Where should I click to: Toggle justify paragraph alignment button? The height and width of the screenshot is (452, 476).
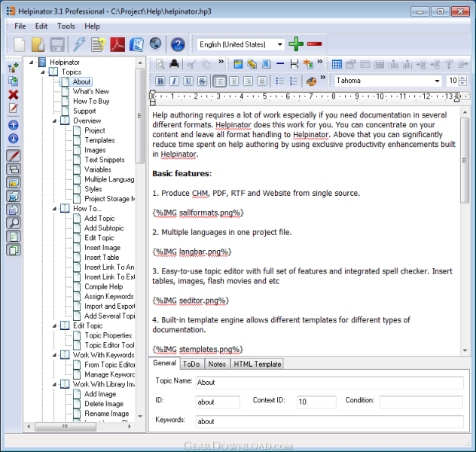click(262, 81)
